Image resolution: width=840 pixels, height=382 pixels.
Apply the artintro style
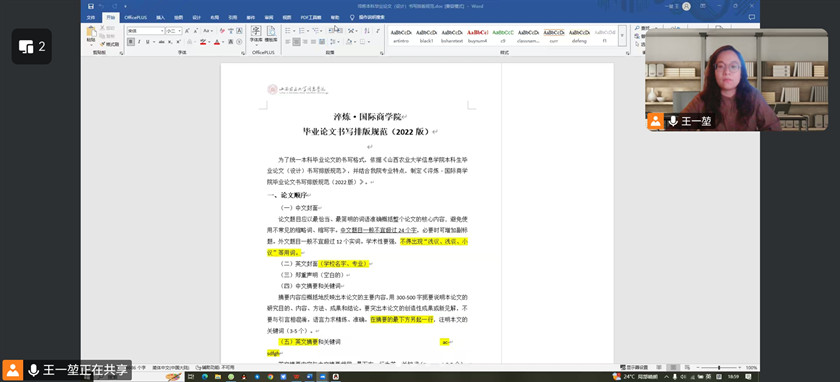[x=401, y=35]
